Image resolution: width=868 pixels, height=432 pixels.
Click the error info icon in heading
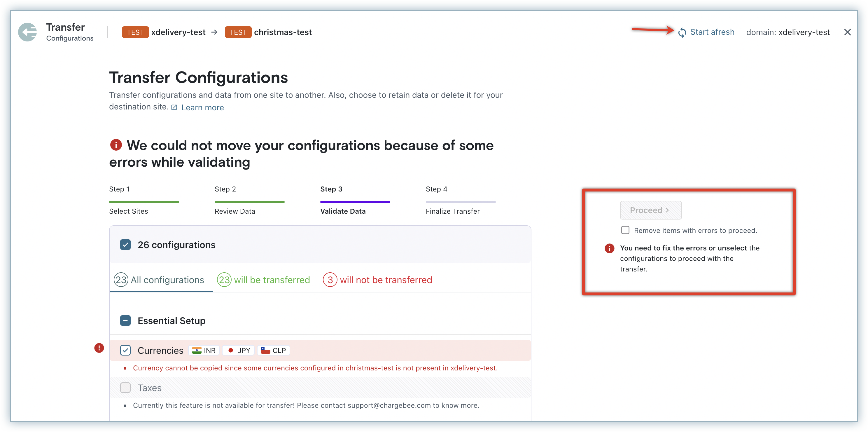point(116,145)
